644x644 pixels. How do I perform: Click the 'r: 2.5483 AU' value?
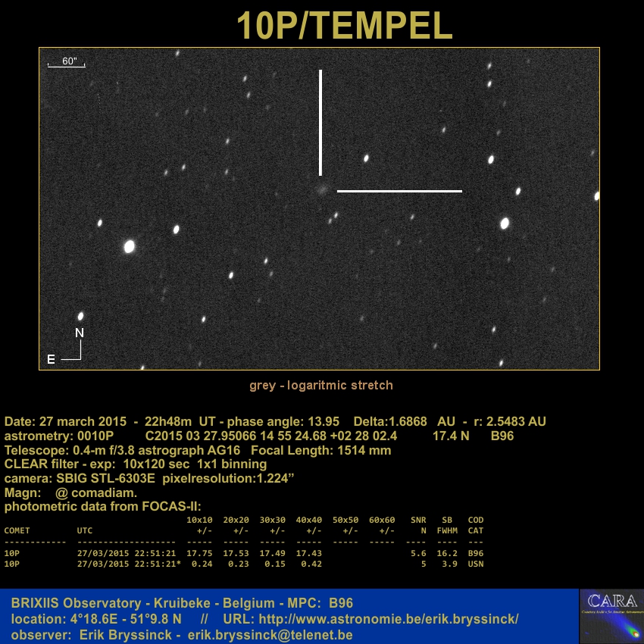pos(510,422)
